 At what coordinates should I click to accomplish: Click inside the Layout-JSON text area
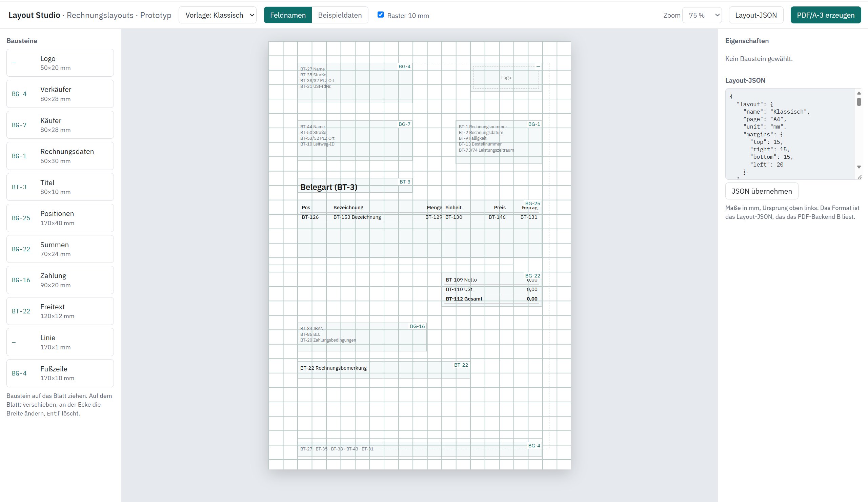(790, 134)
